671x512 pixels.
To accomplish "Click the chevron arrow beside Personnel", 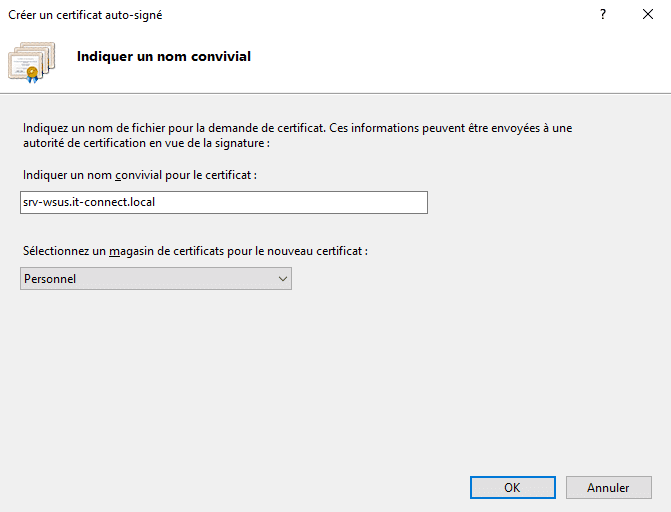I will click(281, 279).
